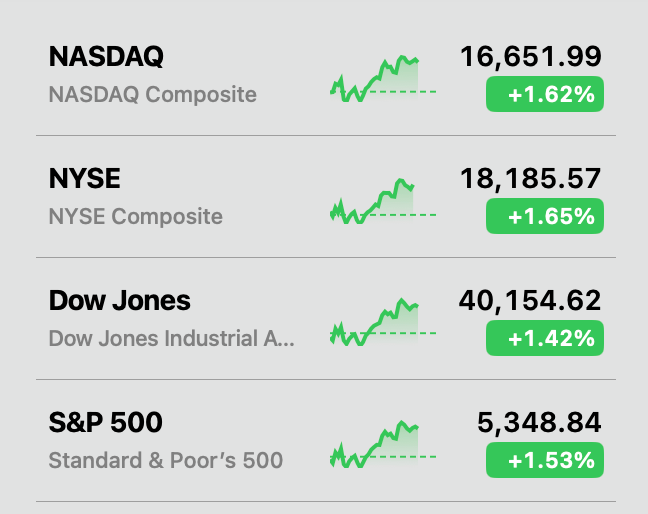Screen dimensions: 648x514
Task: Toggle the S&P 500 +1.53% badge
Action: tap(544, 461)
